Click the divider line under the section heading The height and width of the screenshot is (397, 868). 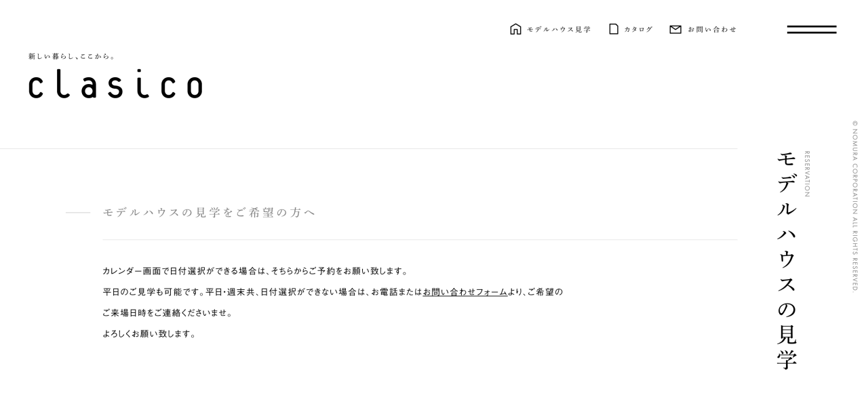(x=420, y=240)
